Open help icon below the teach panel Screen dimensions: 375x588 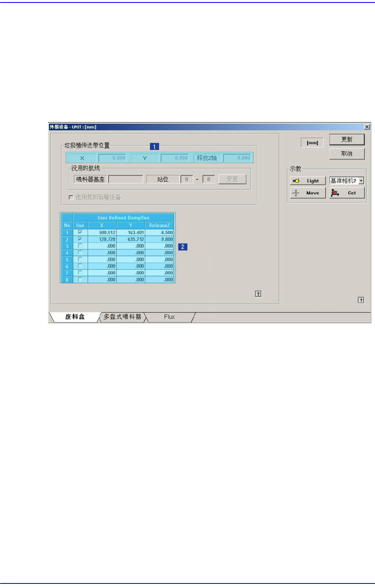[x=361, y=300]
